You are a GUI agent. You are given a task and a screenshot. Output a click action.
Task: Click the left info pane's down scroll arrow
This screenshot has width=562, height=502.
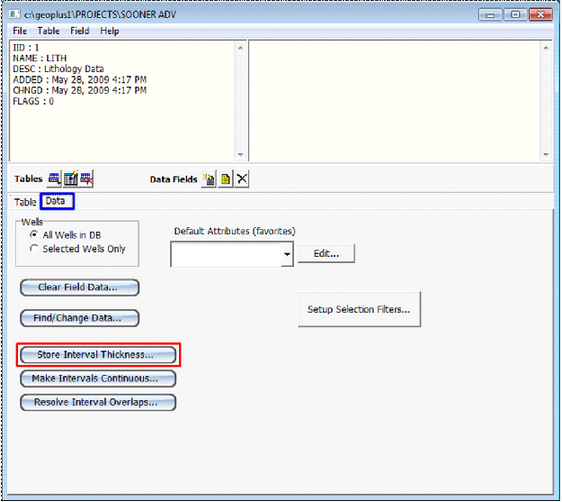click(x=240, y=155)
